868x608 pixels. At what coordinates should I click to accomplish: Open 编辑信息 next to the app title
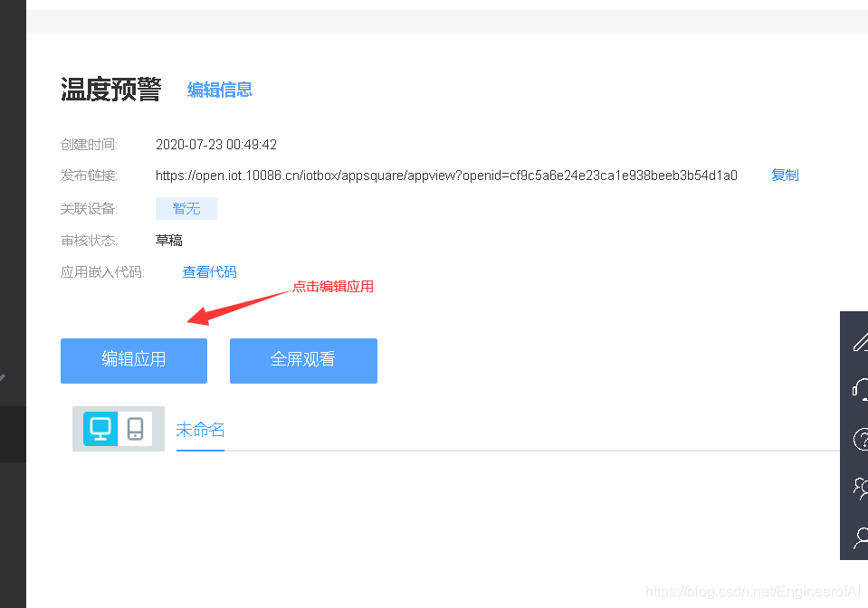pyautogui.click(x=219, y=90)
